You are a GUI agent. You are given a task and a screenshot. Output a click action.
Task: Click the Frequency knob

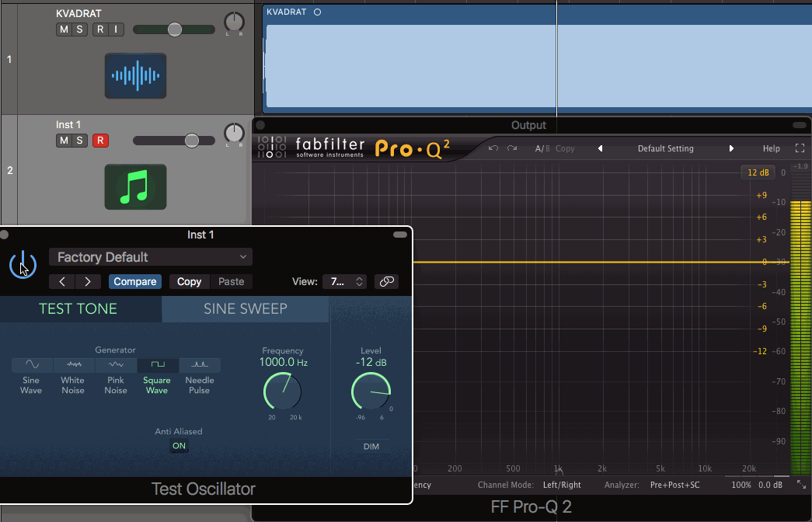(282, 391)
